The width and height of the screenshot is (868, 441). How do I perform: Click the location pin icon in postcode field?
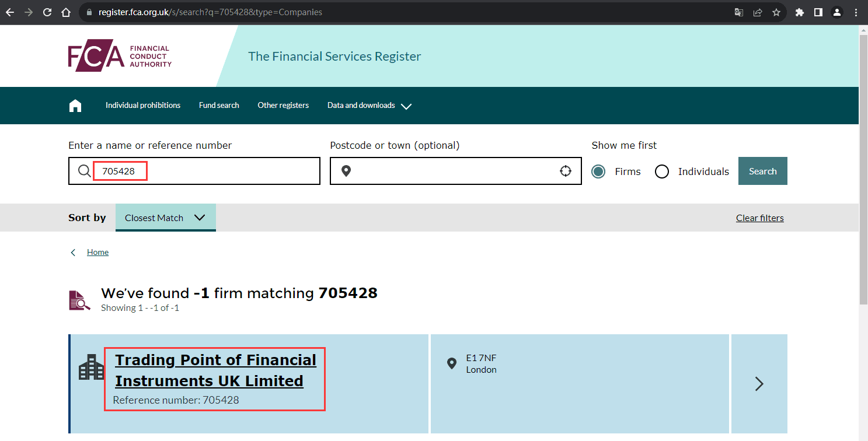point(346,171)
